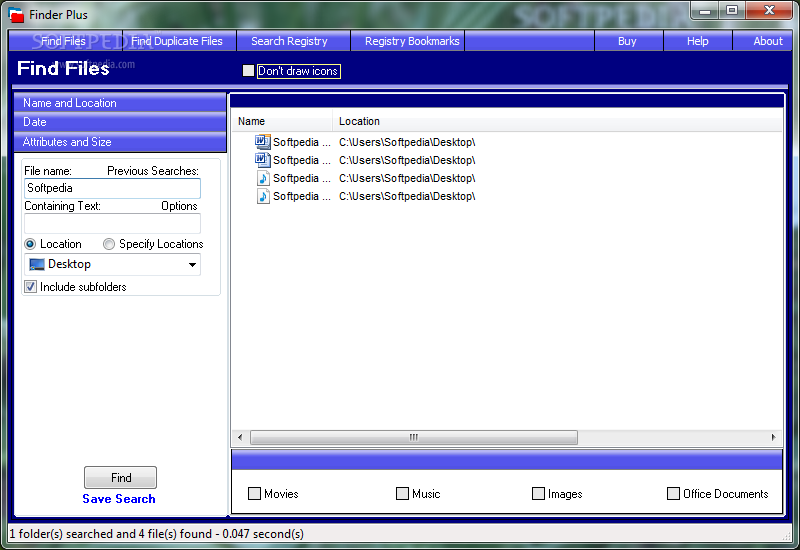Click the music file icon in third result row

[263, 178]
